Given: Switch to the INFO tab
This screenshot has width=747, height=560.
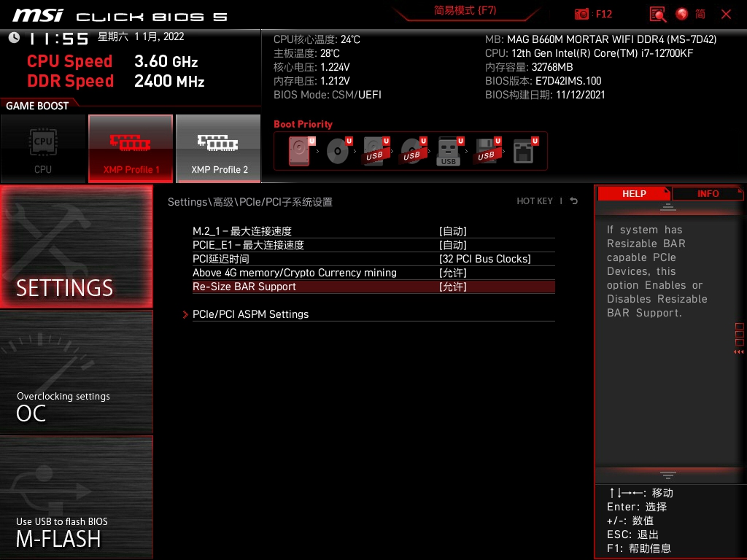Looking at the screenshot, I should coord(707,193).
